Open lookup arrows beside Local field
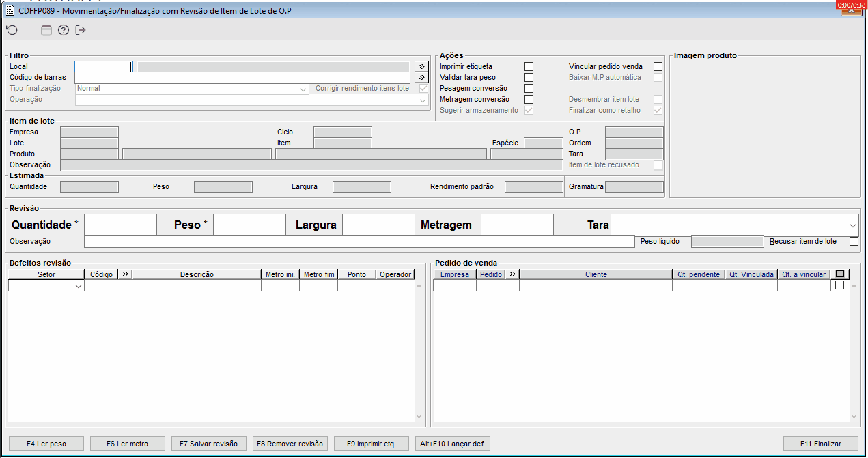 (421, 66)
